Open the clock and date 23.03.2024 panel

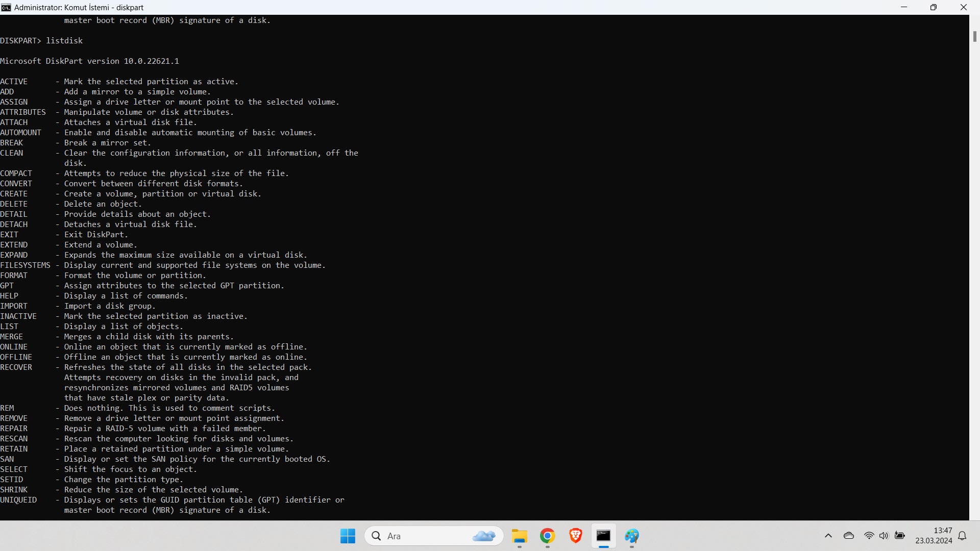coord(934,536)
